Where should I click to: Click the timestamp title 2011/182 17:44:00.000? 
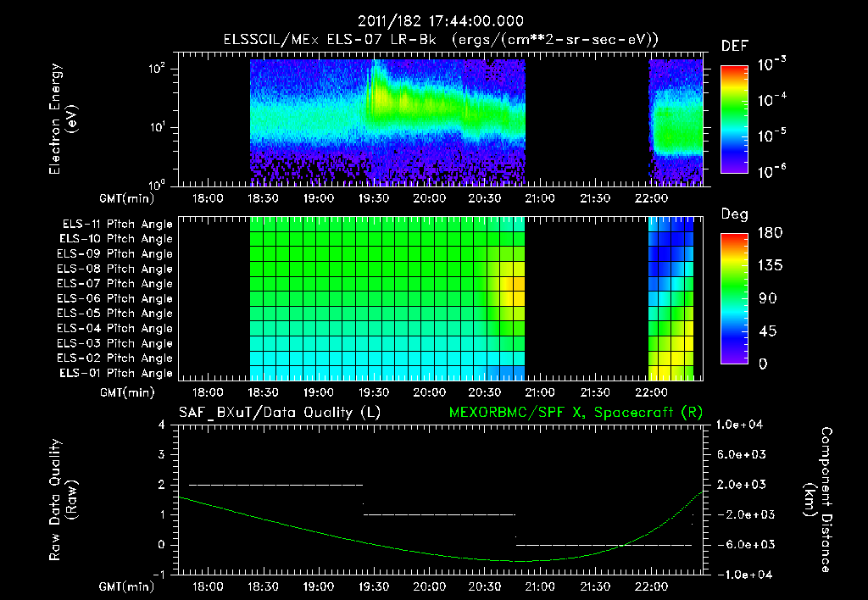[441, 21]
